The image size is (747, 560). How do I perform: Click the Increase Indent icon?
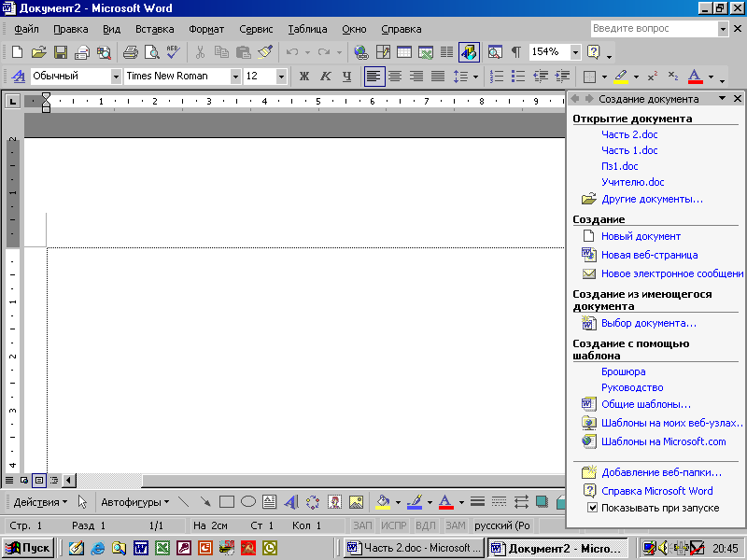(x=562, y=77)
